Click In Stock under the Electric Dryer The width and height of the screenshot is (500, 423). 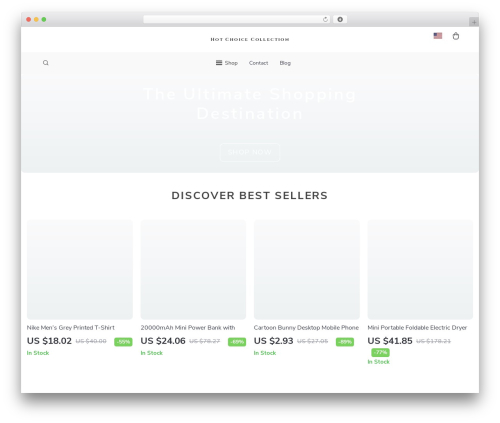(x=379, y=362)
